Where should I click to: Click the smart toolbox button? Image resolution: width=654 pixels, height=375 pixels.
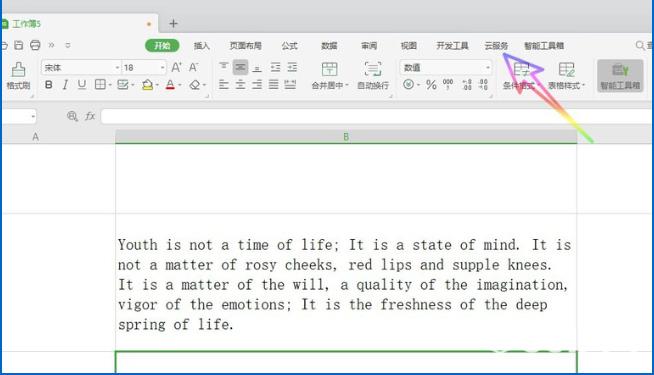pyautogui.click(x=620, y=76)
